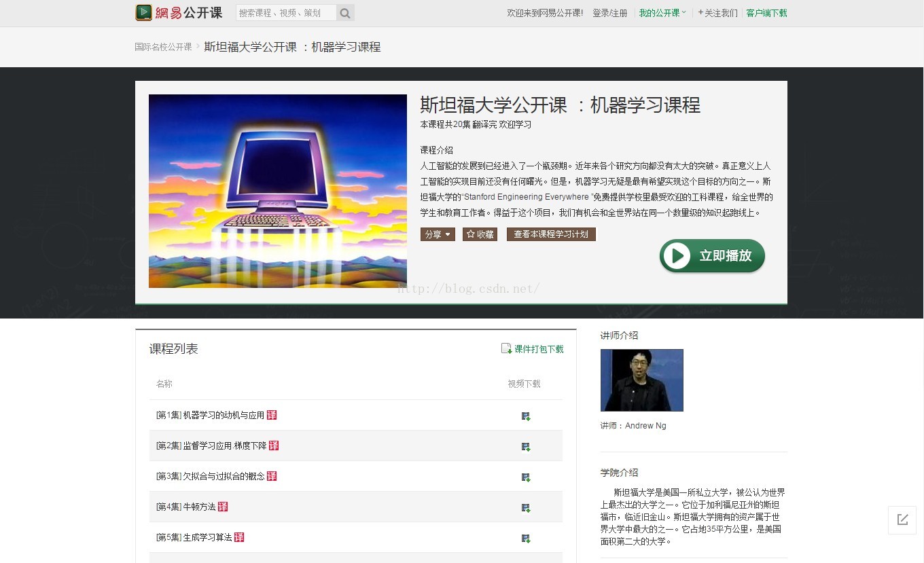Screen dimensions: 924x563
Task: Open the 分享 share dropdown
Action: point(438,234)
